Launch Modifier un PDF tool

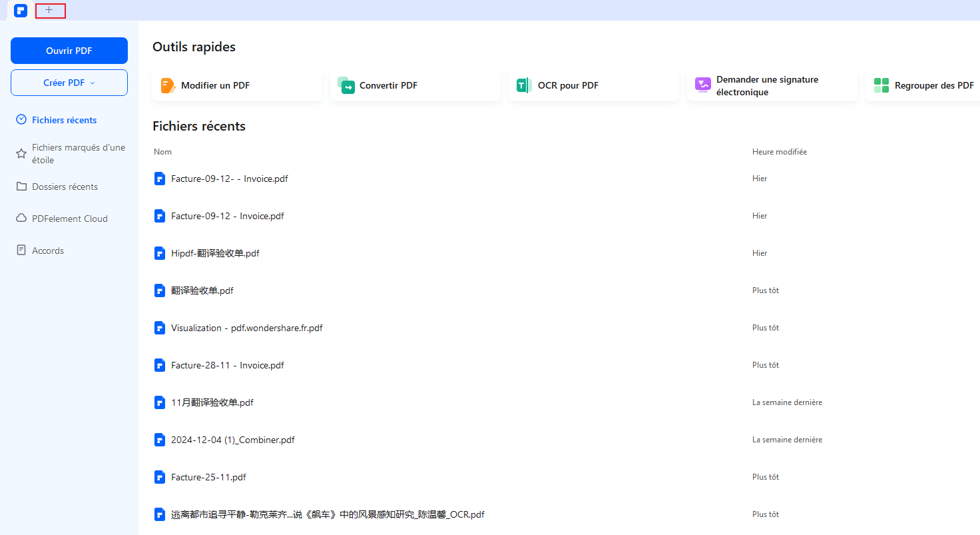click(237, 85)
